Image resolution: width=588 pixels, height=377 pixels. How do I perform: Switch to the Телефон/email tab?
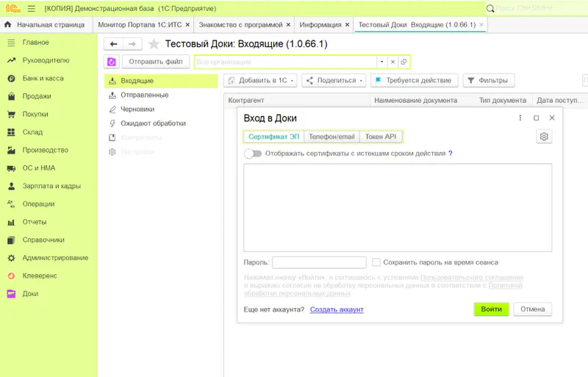331,137
